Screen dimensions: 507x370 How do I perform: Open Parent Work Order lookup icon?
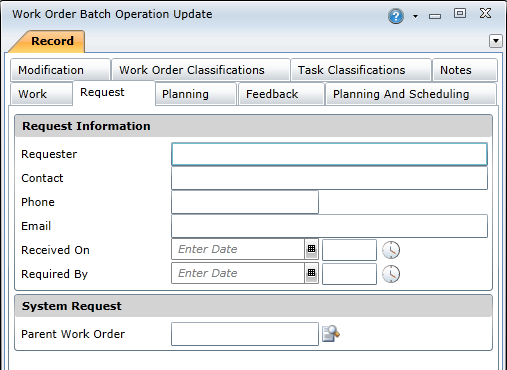(331, 333)
